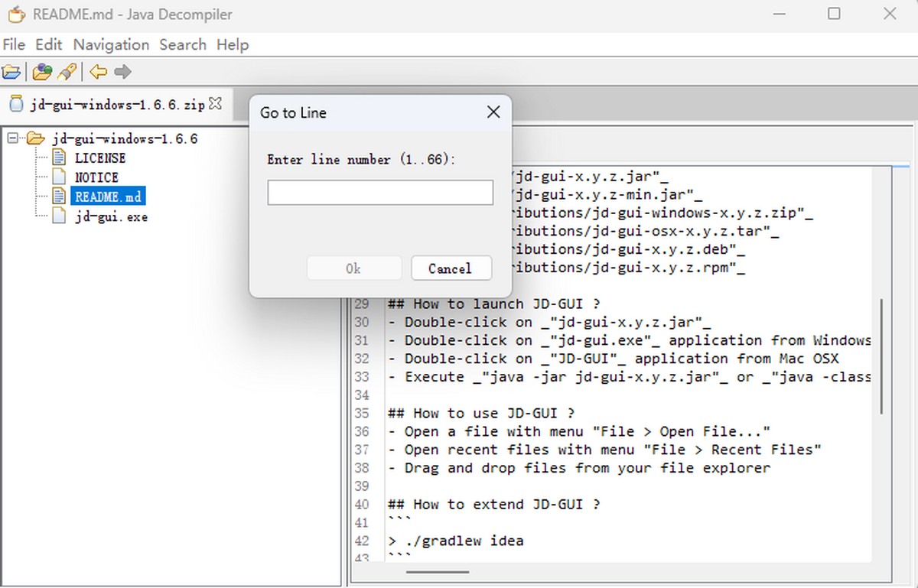The image size is (918, 588).
Task: Open the Navigation menu
Action: 111,44
